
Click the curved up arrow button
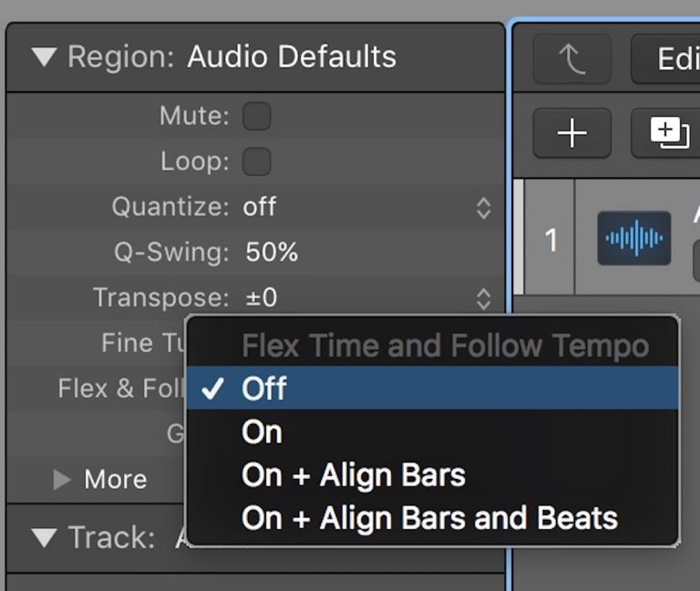point(571,60)
